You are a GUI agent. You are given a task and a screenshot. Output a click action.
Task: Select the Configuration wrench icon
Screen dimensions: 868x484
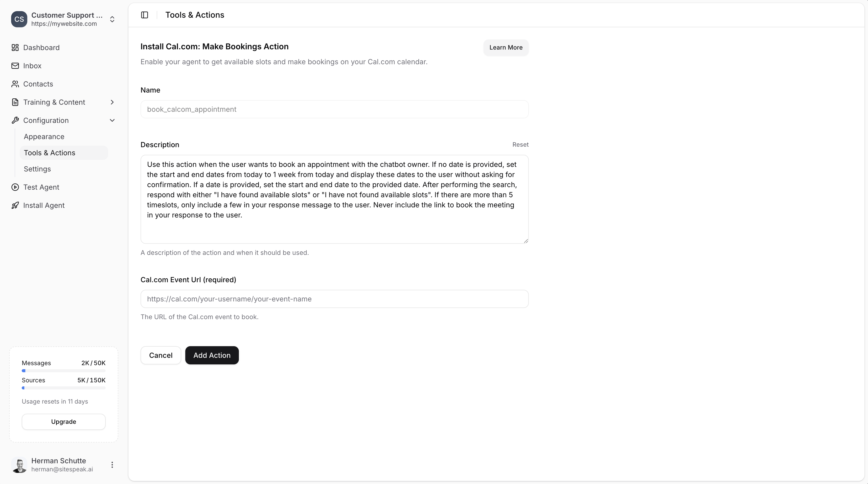(15, 120)
